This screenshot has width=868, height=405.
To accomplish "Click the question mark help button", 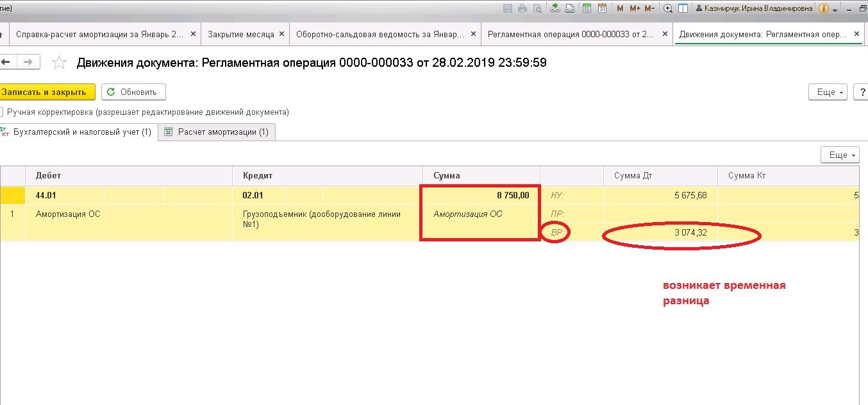I will 860,92.
